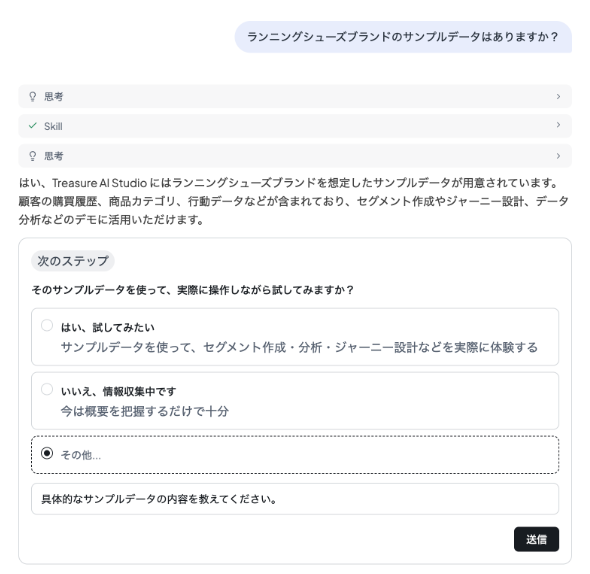Click the 送信 button
Viewport: 590px width, 574px height.
click(536, 539)
